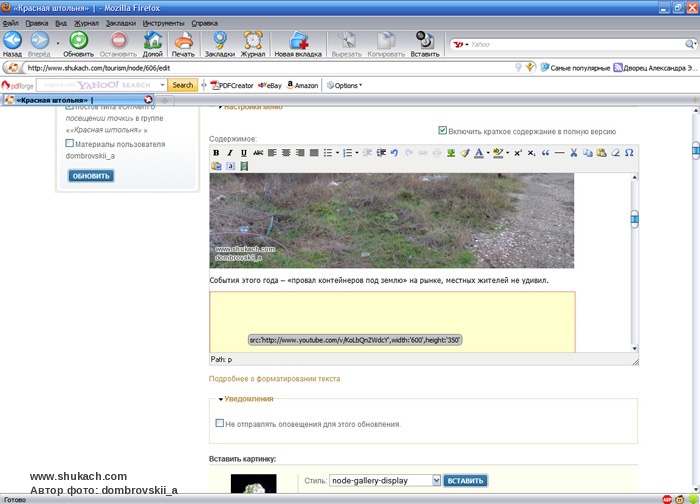
Task: Cut selection with scissors icon
Action: point(574,153)
